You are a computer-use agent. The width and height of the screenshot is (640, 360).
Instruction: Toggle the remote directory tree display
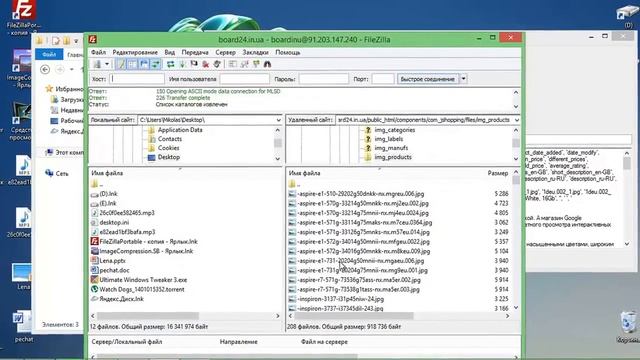coord(144,64)
